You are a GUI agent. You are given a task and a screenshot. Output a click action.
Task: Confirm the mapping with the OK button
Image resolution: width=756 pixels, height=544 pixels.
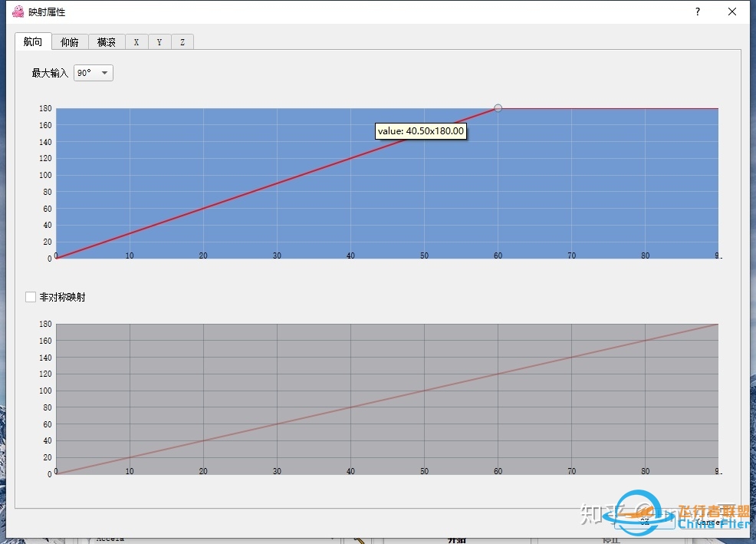click(644, 522)
